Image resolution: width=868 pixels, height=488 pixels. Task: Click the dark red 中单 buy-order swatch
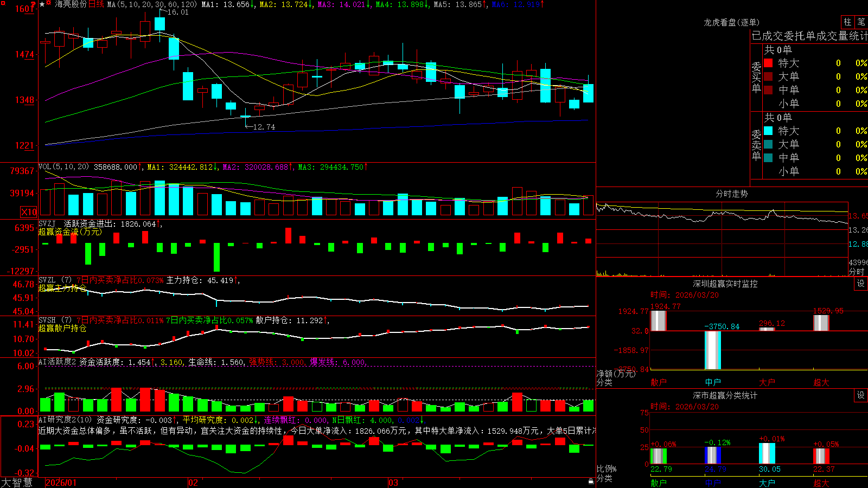(x=768, y=90)
